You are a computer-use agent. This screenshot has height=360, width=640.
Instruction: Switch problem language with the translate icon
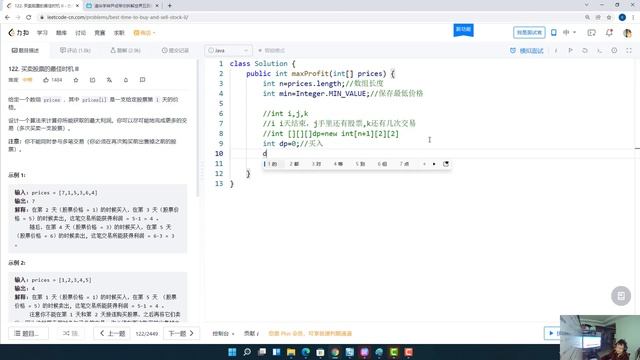click(x=109, y=80)
